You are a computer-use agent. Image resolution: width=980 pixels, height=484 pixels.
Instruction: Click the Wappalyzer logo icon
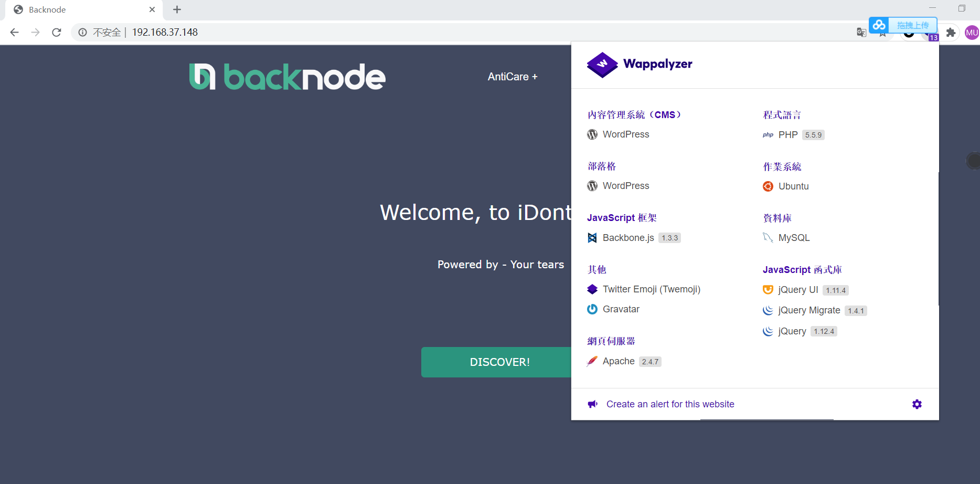[x=602, y=65]
